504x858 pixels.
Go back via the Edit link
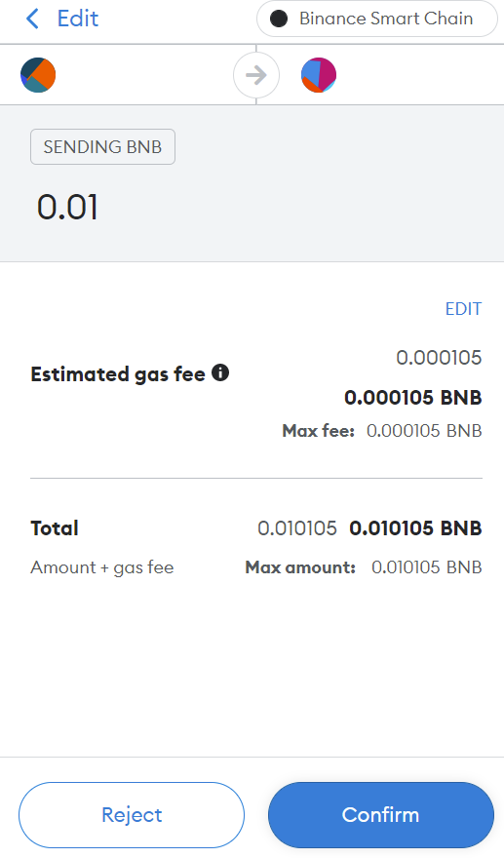point(78,19)
